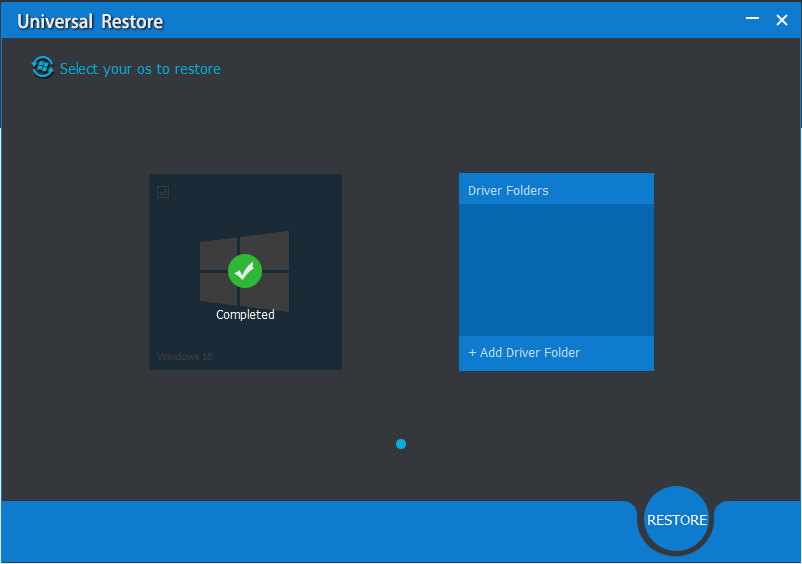This screenshot has width=802, height=564.
Task: Select the Driver Folders header
Action: (556, 190)
